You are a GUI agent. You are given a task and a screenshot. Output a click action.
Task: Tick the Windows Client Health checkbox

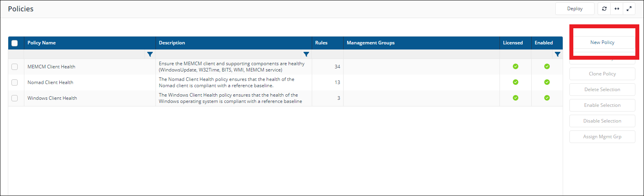[x=15, y=98]
